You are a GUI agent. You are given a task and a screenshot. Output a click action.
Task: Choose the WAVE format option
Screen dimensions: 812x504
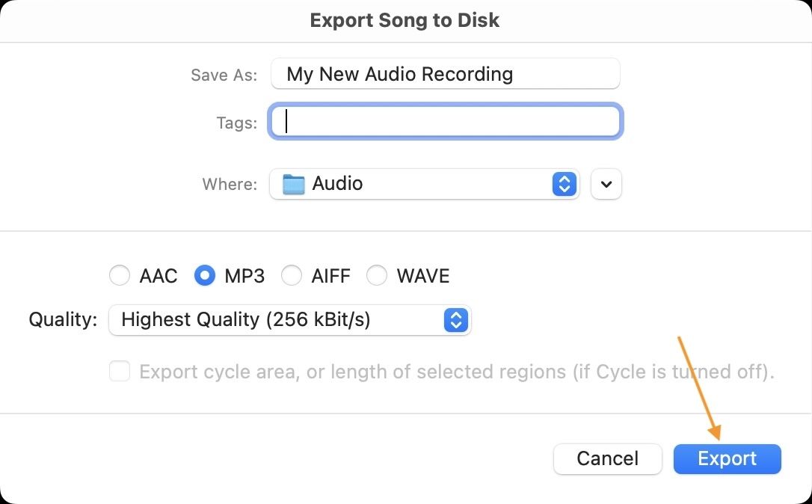[x=377, y=276]
